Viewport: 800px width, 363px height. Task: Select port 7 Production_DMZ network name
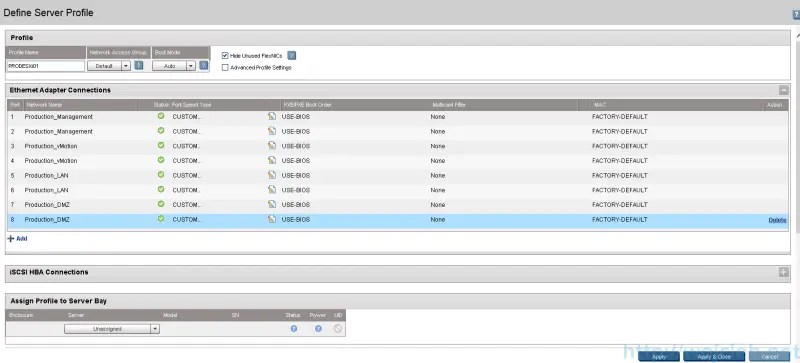click(x=47, y=205)
